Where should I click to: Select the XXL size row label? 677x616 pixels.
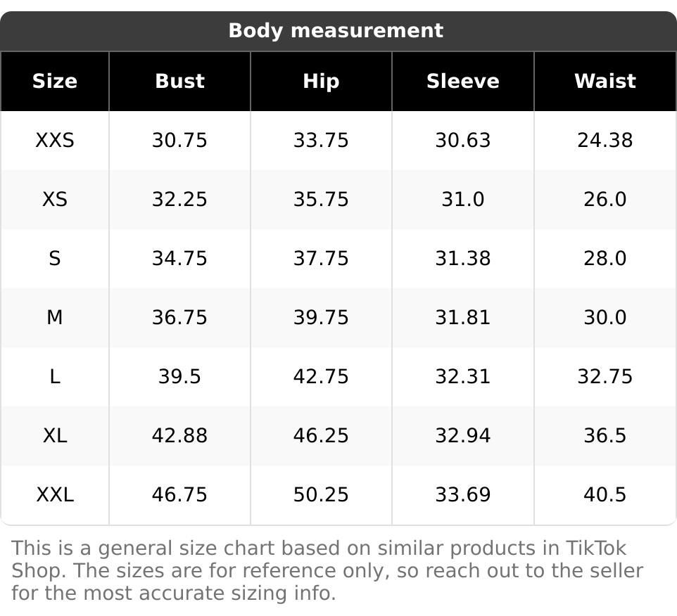[55, 495]
